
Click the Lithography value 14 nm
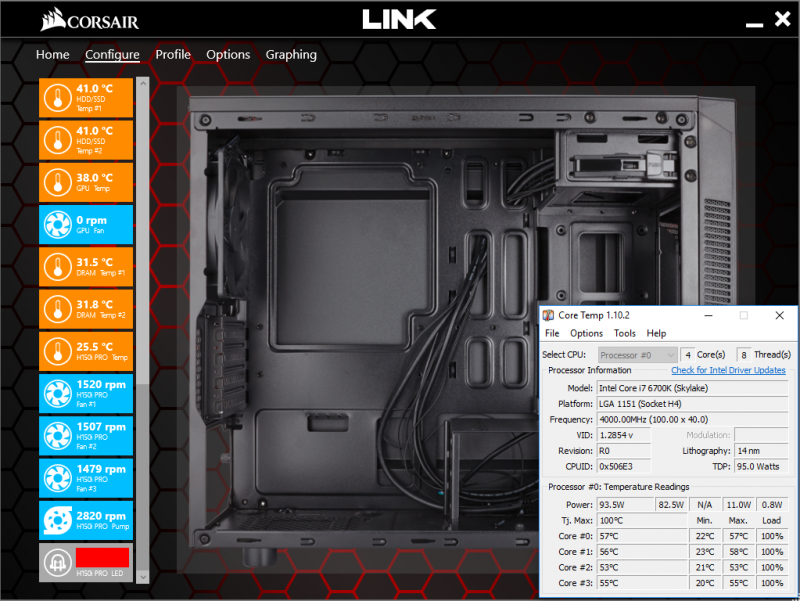coord(761,451)
